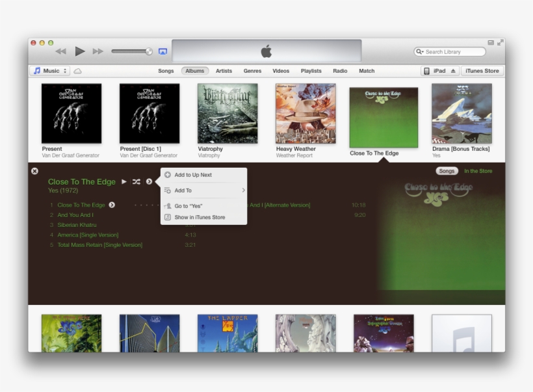Open the green floral album cover in bottom row
533x392 pixels.
coord(71,333)
